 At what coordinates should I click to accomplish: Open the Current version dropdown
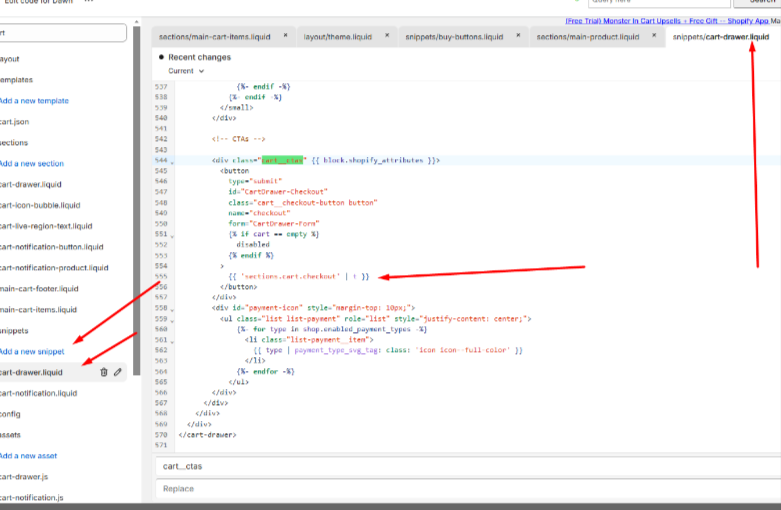pos(186,71)
